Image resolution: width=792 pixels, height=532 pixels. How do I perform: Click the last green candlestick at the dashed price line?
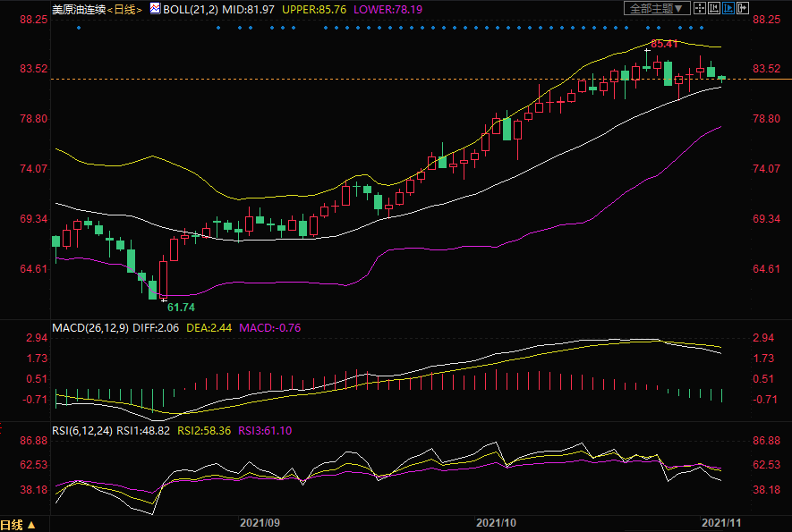coord(721,79)
